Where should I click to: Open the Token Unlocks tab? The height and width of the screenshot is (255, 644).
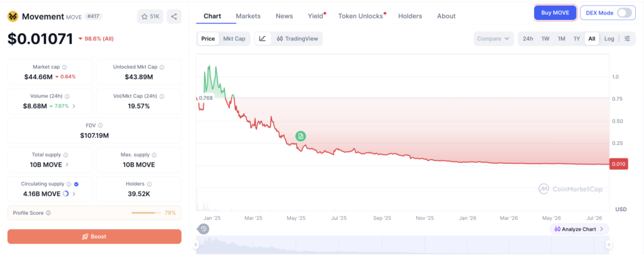362,16
